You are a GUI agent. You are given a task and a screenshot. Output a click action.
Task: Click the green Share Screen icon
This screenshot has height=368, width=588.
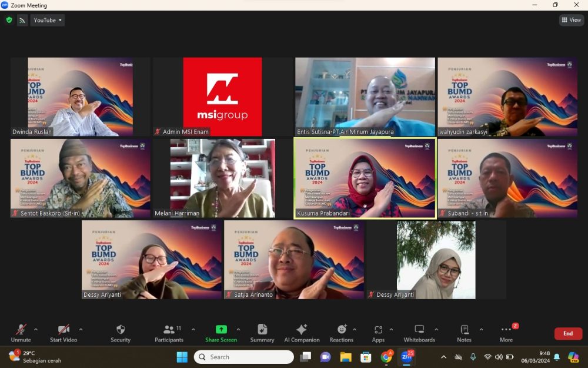(221, 330)
